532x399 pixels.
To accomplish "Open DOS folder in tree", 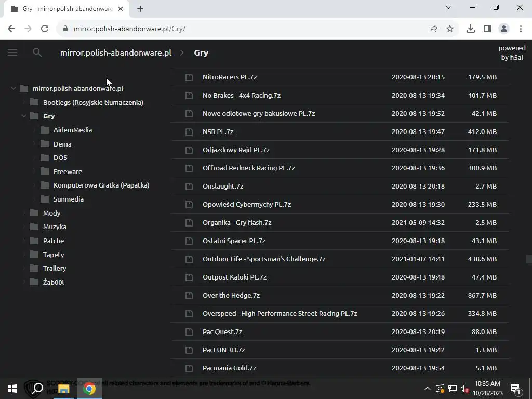I will click(60, 157).
